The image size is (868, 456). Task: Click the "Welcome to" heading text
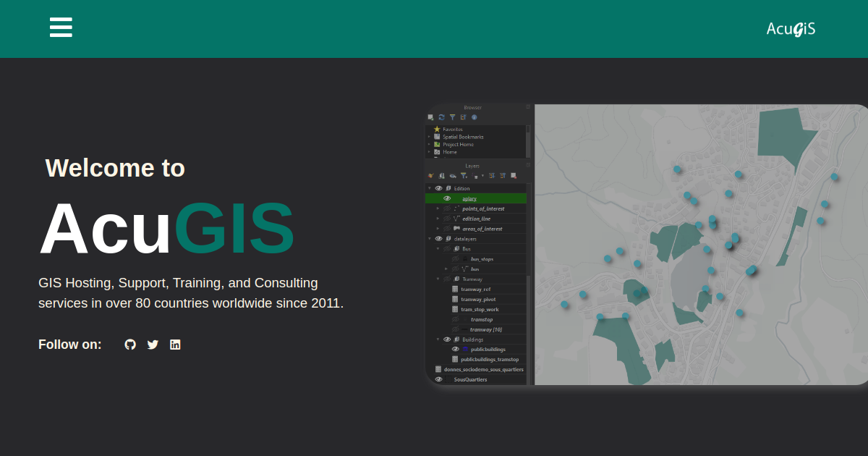(115, 168)
